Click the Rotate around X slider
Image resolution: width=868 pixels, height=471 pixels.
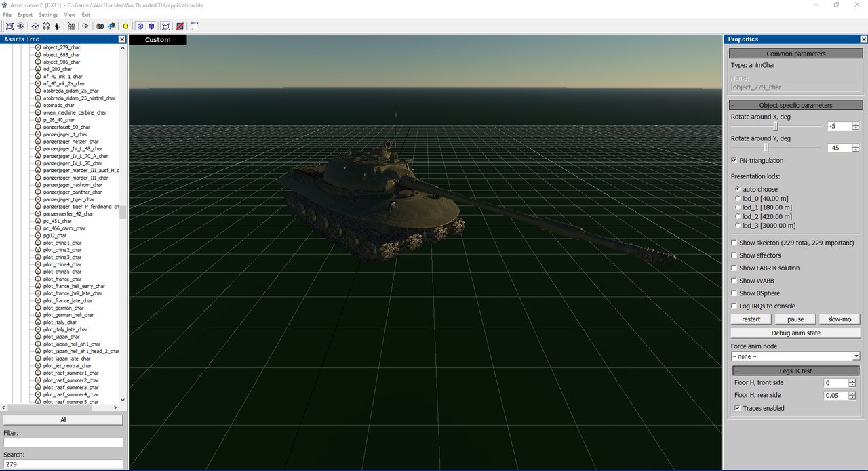pyautogui.click(x=776, y=126)
